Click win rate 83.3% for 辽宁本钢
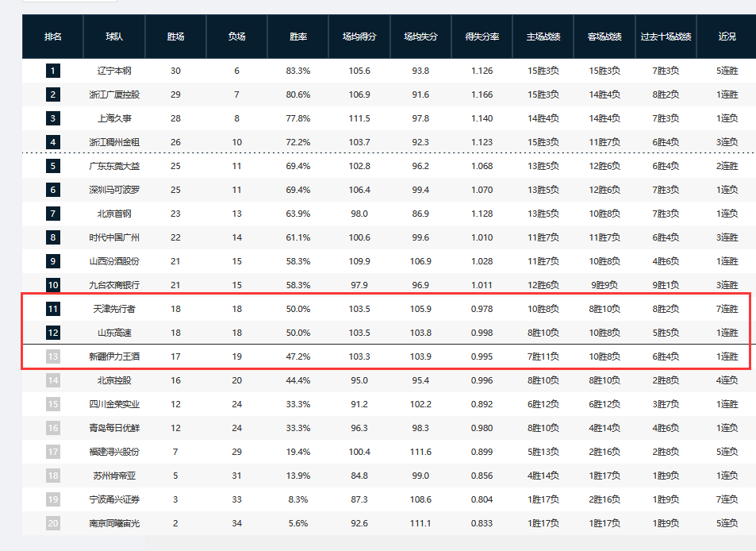 (298, 71)
